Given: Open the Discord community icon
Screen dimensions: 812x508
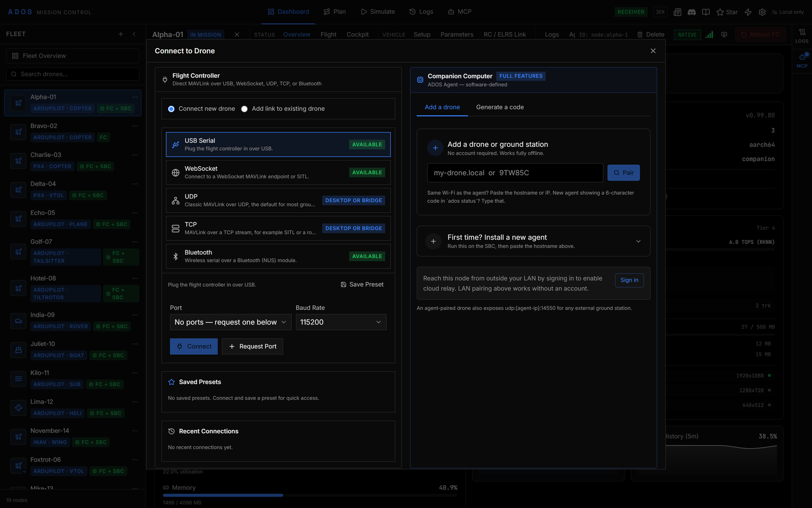Looking at the screenshot, I should (x=691, y=12).
